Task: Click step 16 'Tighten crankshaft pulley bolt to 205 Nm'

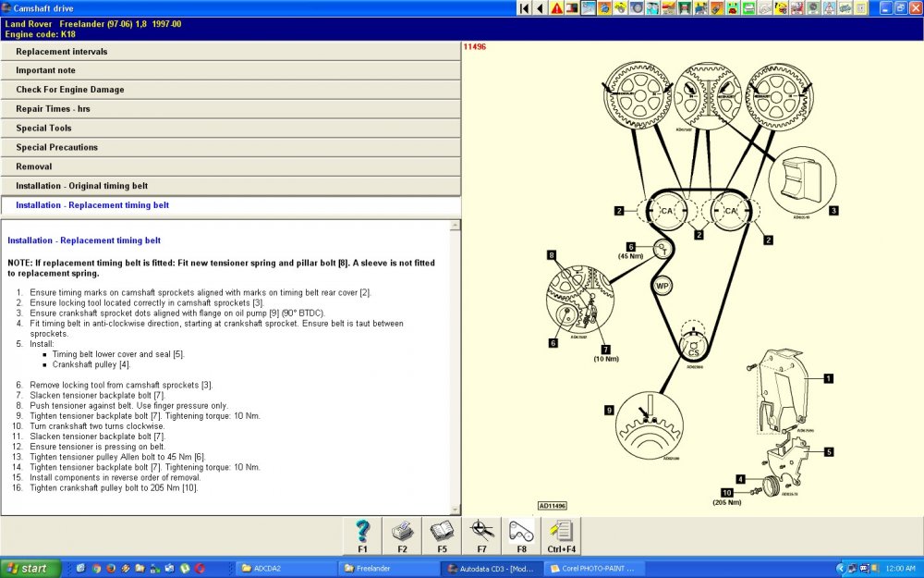Action: click(x=115, y=487)
